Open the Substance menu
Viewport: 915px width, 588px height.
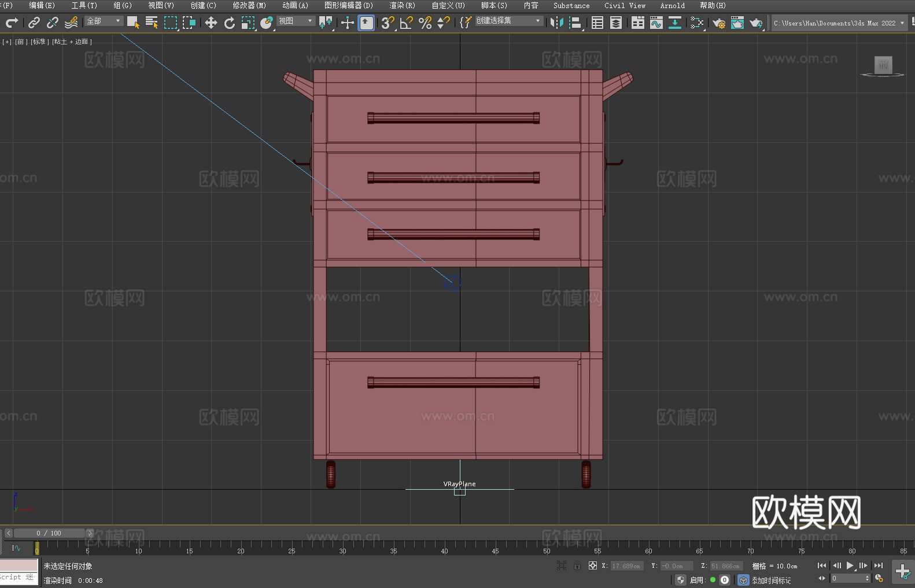571,5
